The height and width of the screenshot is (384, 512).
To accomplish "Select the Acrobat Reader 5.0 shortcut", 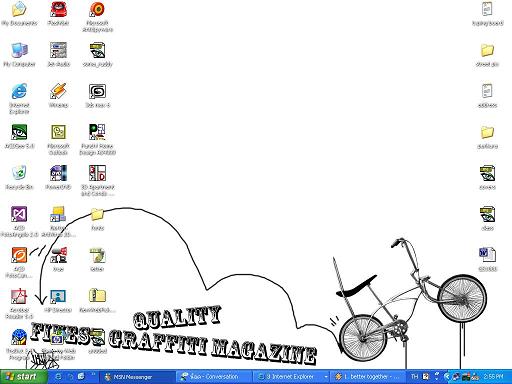I will [19, 304].
